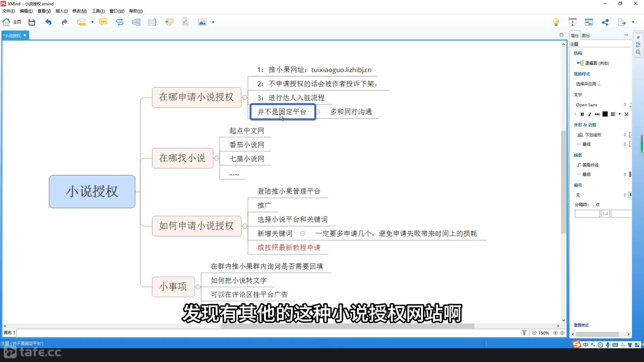This screenshot has height=362, width=644.
Task: Zoom in with the plus icon
Action: click(x=555, y=333)
